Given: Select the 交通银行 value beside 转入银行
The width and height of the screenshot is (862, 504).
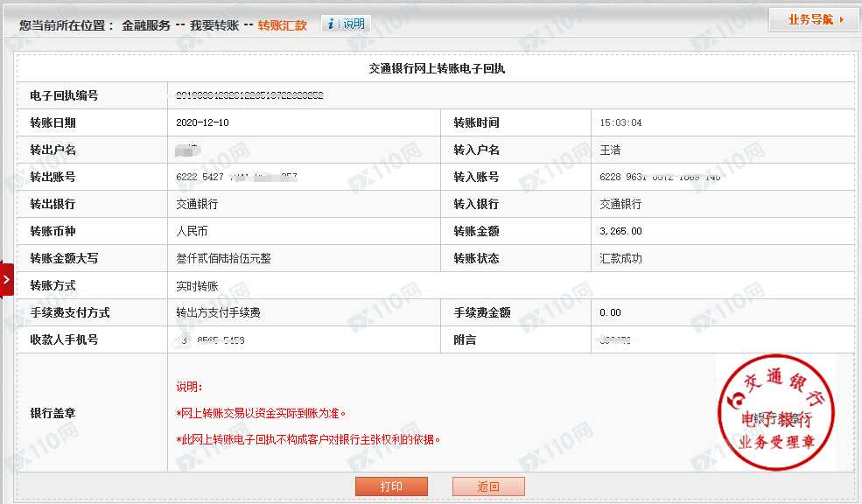Looking at the screenshot, I should 620,205.
